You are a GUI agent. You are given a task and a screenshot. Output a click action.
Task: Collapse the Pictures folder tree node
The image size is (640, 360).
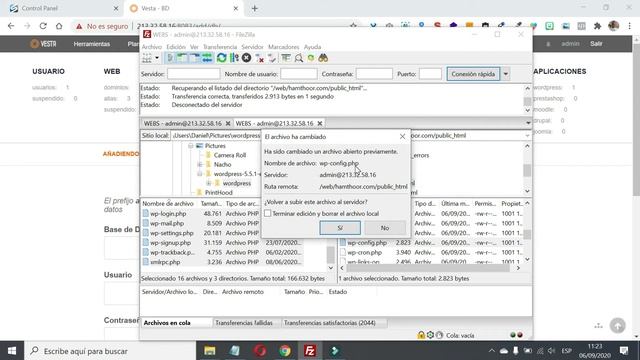191,146
